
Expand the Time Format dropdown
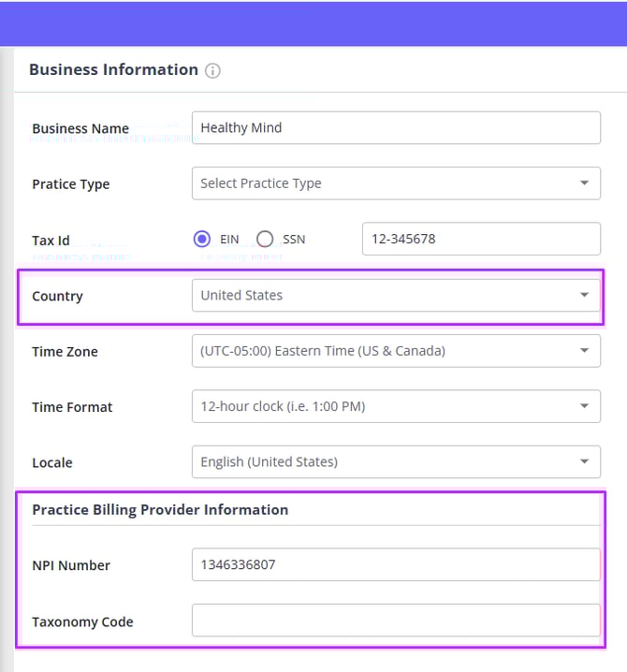tap(395, 406)
